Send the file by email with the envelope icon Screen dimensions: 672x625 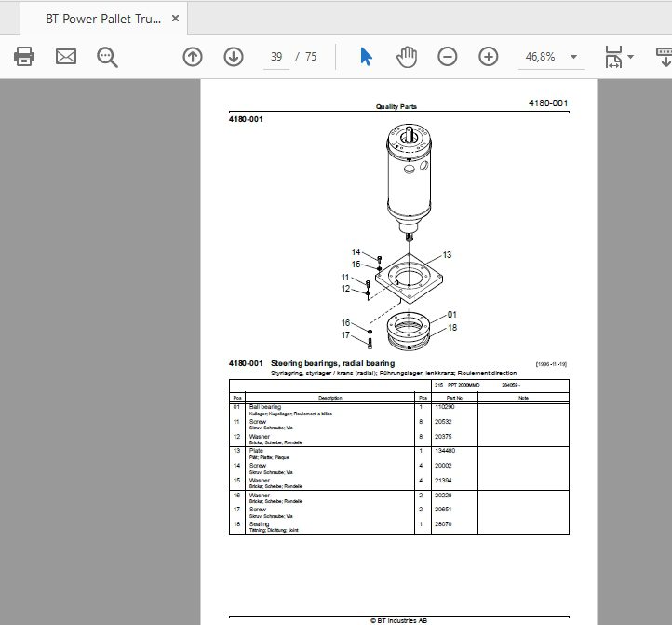click(66, 57)
